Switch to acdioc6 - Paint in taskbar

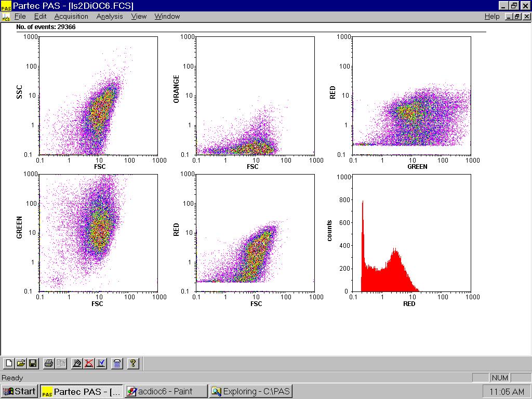[166, 391]
